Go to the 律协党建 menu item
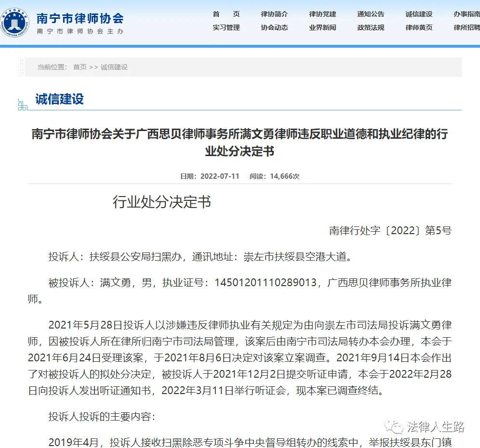Viewport: 480px width, 448px height. [322, 14]
